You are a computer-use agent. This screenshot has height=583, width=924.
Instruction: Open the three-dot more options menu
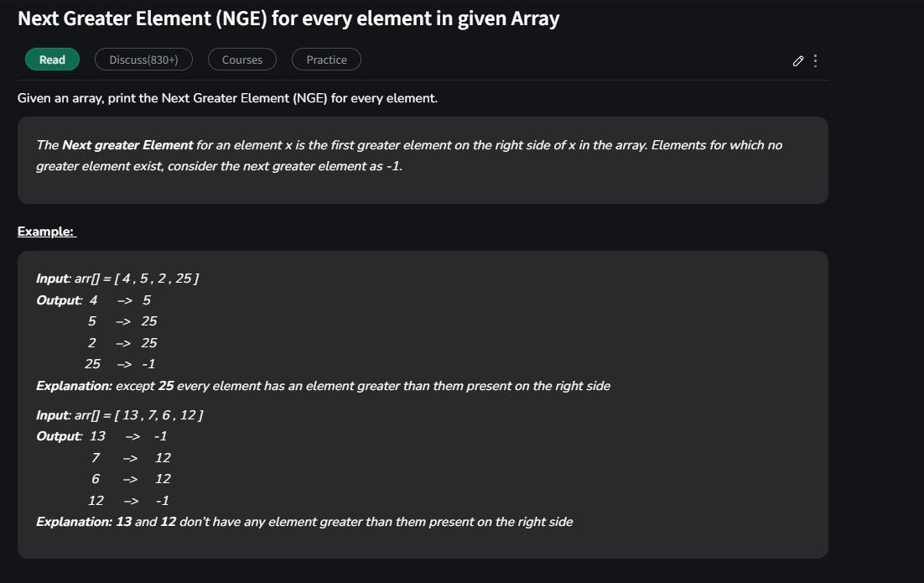click(x=815, y=60)
